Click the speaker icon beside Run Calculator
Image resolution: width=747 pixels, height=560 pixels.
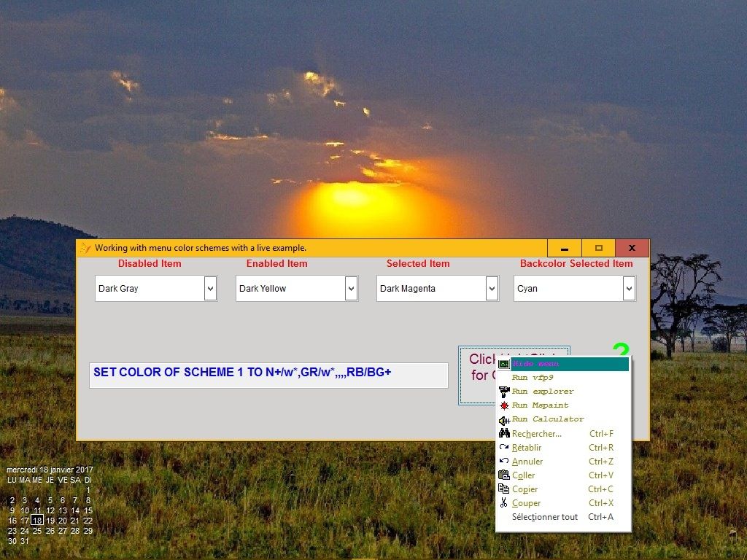click(503, 419)
